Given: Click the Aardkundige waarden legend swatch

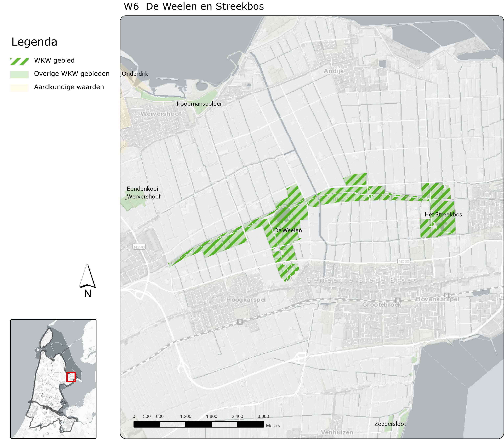Looking at the screenshot, I should (19, 88).
